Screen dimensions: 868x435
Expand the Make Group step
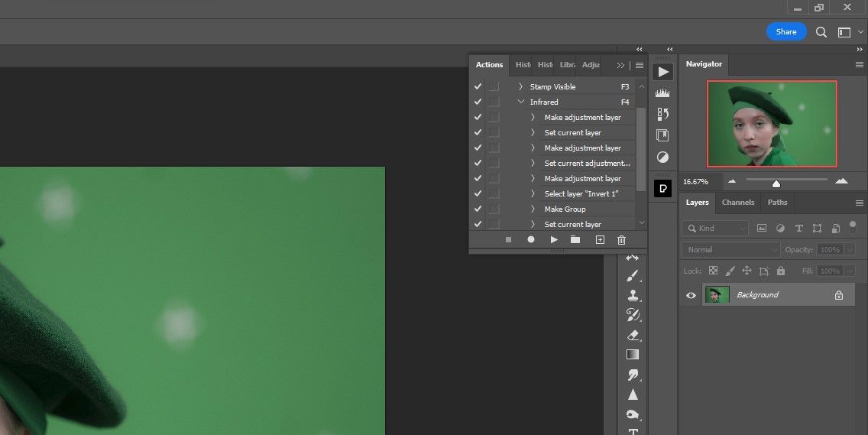pyautogui.click(x=533, y=209)
